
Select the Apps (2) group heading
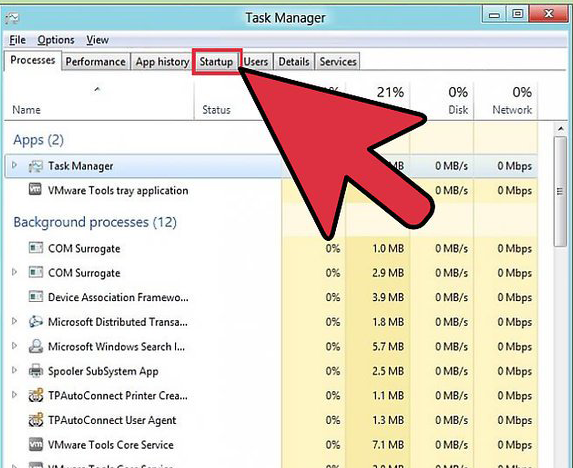click(x=38, y=140)
